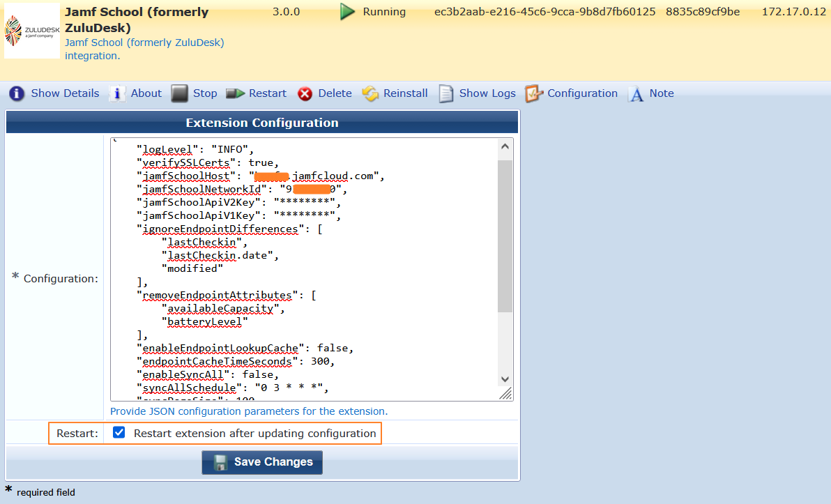831x504 pixels.
Task: Click the Stop link text
Action: point(205,93)
